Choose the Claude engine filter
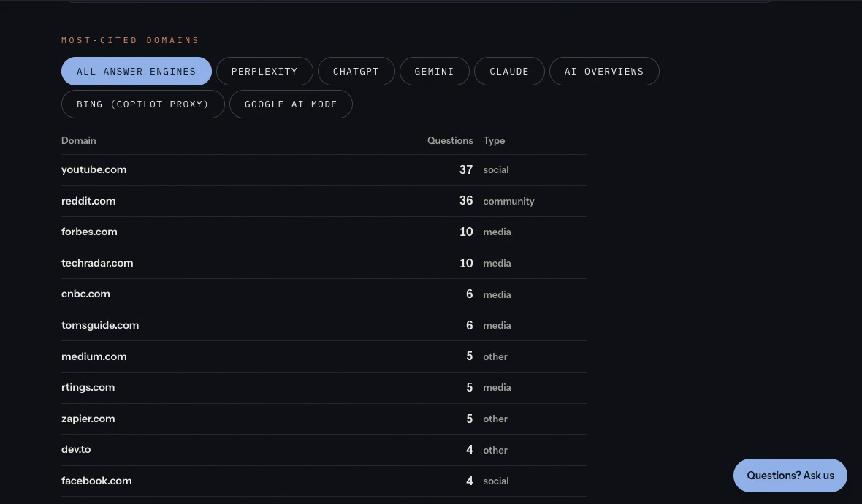 pyautogui.click(x=509, y=72)
